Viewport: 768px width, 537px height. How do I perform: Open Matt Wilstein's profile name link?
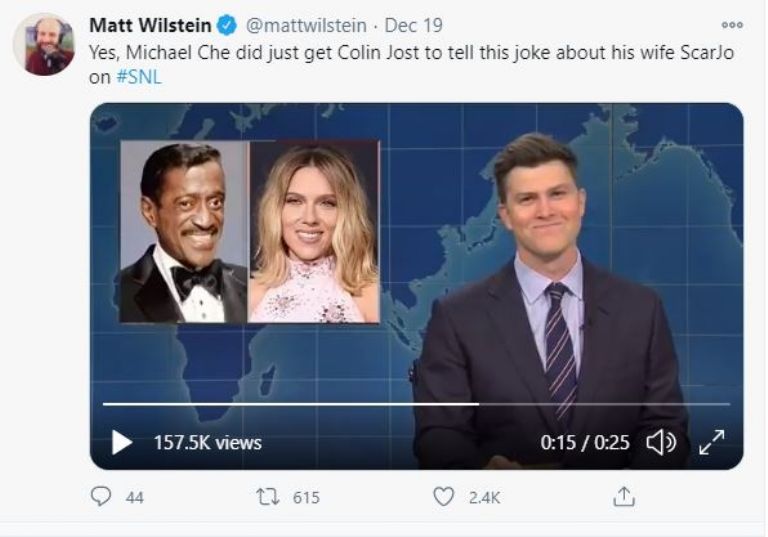pos(150,25)
